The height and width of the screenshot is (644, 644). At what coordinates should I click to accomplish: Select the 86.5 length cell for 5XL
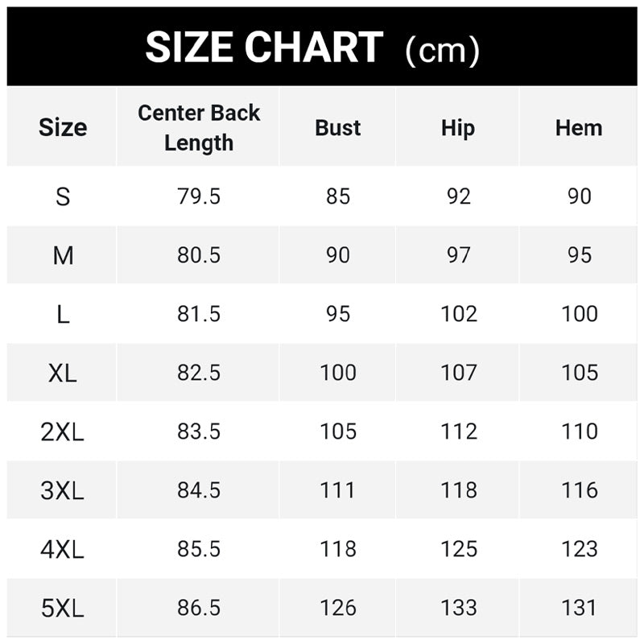coord(199,608)
